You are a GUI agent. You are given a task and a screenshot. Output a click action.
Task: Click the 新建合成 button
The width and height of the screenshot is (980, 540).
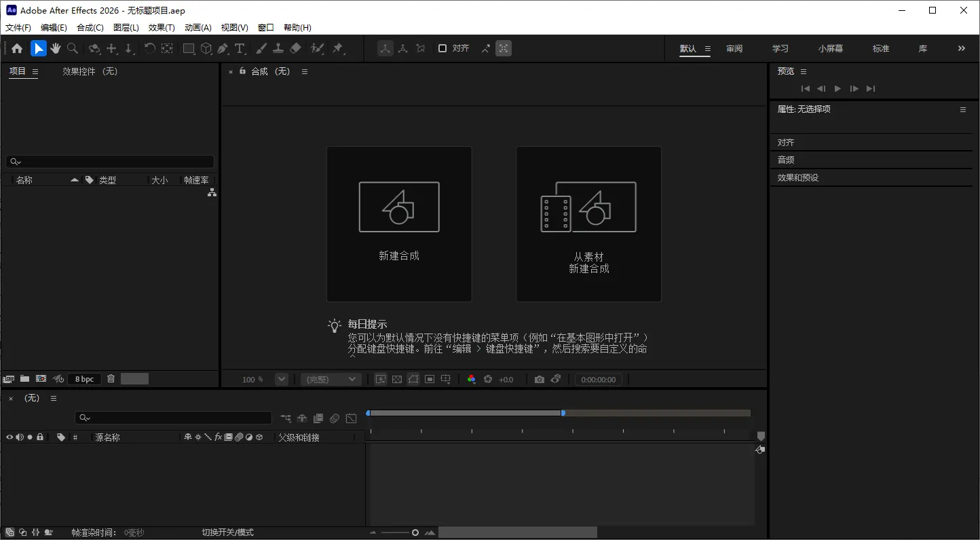[399, 224]
